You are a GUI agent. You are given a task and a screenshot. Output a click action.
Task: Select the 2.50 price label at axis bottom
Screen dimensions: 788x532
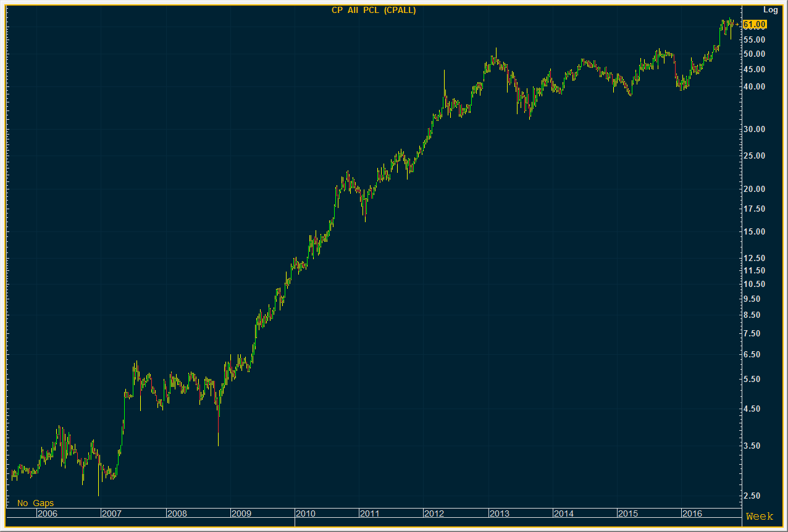(x=755, y=496)
